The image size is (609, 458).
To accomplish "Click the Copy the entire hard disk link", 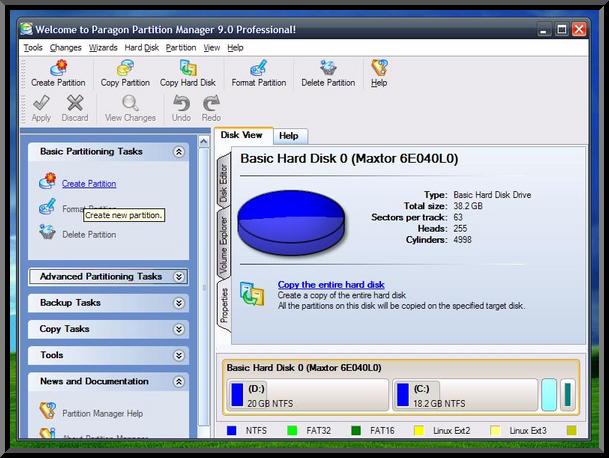I will [331, 285].
